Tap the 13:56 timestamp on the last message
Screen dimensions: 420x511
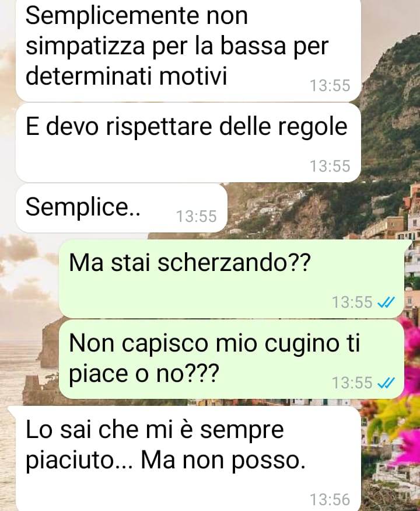tap(330, 499)
